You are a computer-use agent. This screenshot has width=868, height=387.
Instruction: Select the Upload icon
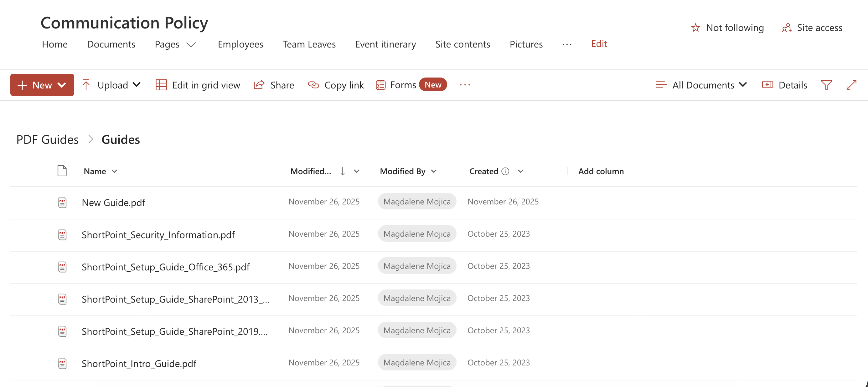pyautogui.click(x=87, y=85)
